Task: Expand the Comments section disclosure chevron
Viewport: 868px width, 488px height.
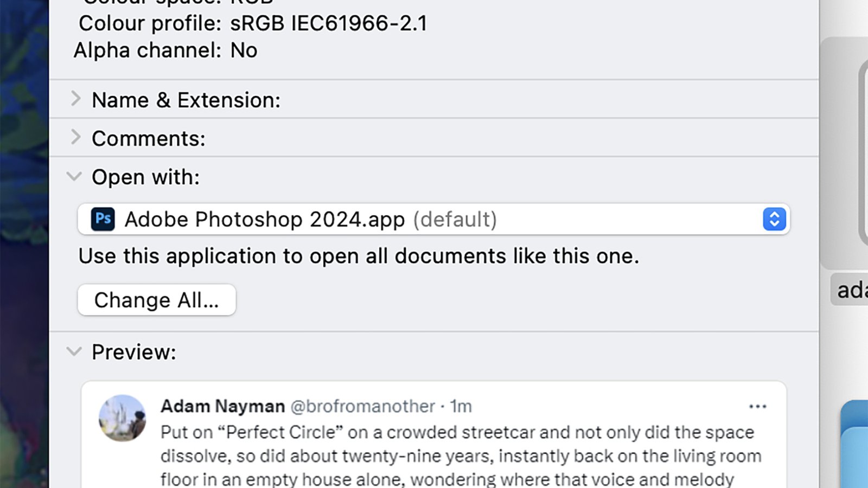Action: (75, 138)
